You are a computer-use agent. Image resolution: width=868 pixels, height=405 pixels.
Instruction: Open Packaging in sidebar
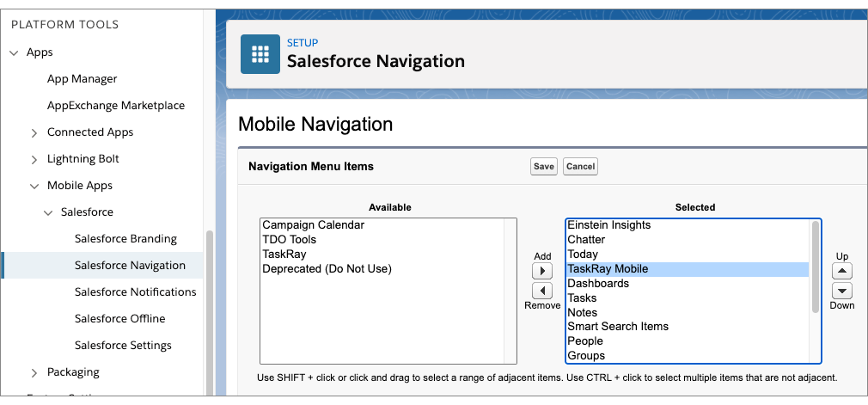[73, 371]
